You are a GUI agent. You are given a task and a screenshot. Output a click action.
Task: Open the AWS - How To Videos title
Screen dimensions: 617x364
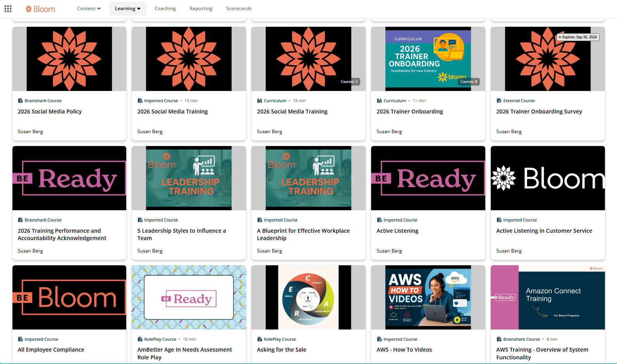(x=404, y=350)
